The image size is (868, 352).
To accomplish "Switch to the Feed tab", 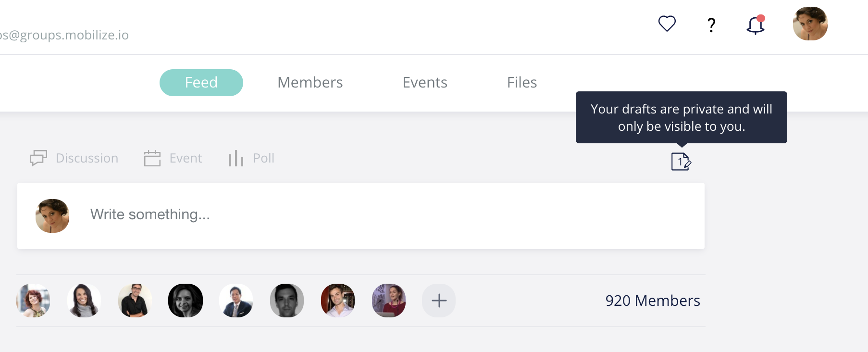I will (201, 83).
